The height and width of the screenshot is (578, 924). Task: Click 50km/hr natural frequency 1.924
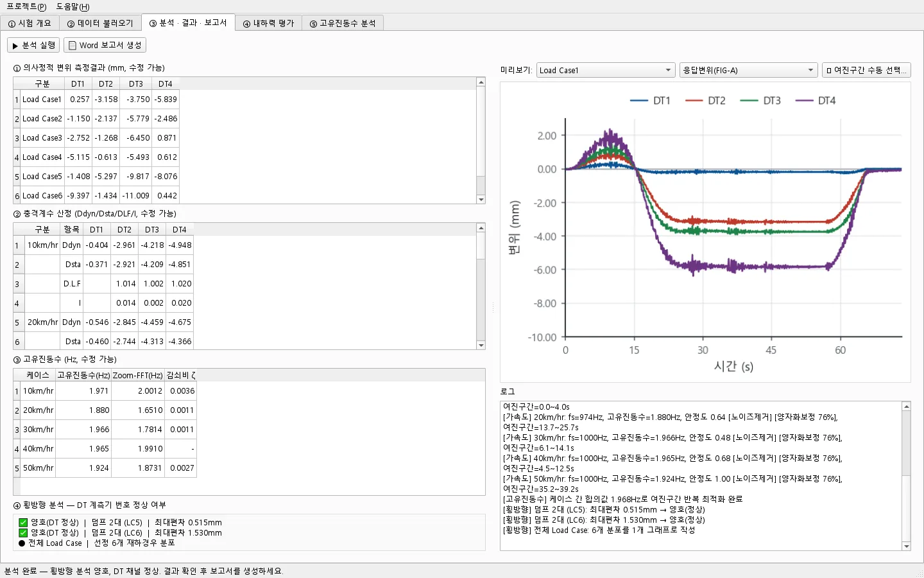[83, 468]
